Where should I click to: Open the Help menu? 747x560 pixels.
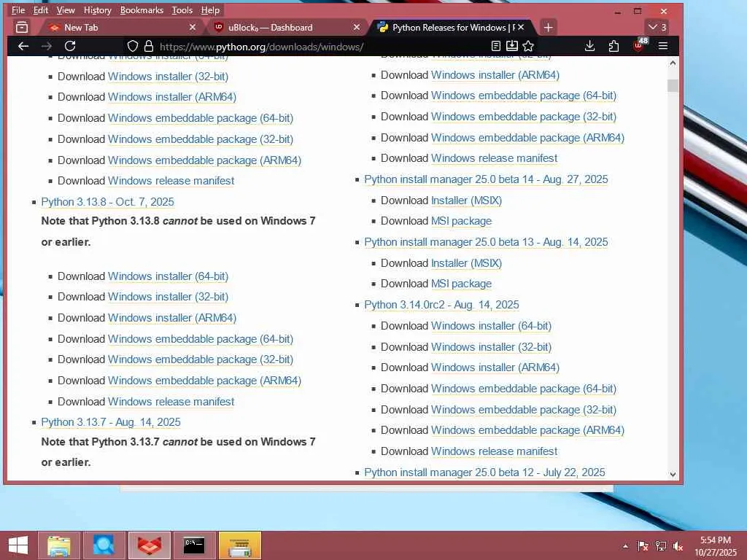(x=210, y=10)
